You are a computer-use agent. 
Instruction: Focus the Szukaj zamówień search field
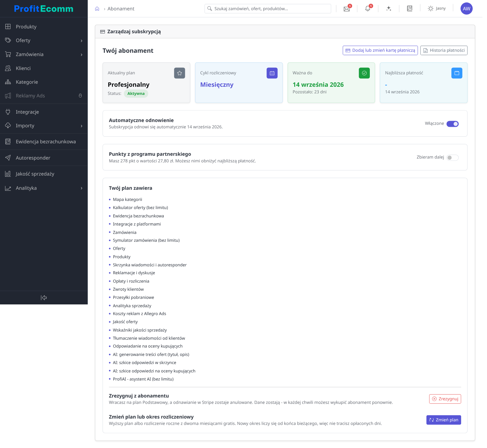[268, 9]
